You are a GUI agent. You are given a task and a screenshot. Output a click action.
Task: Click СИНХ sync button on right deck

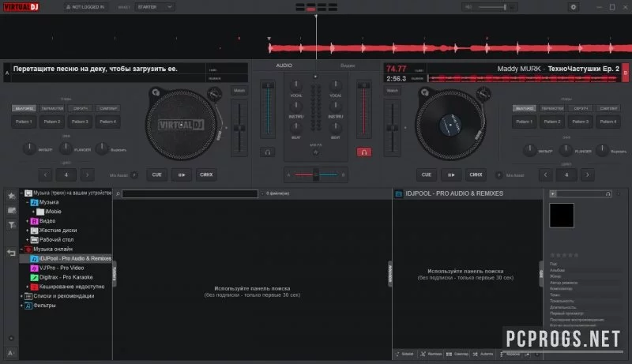click(x=476, y=174)
